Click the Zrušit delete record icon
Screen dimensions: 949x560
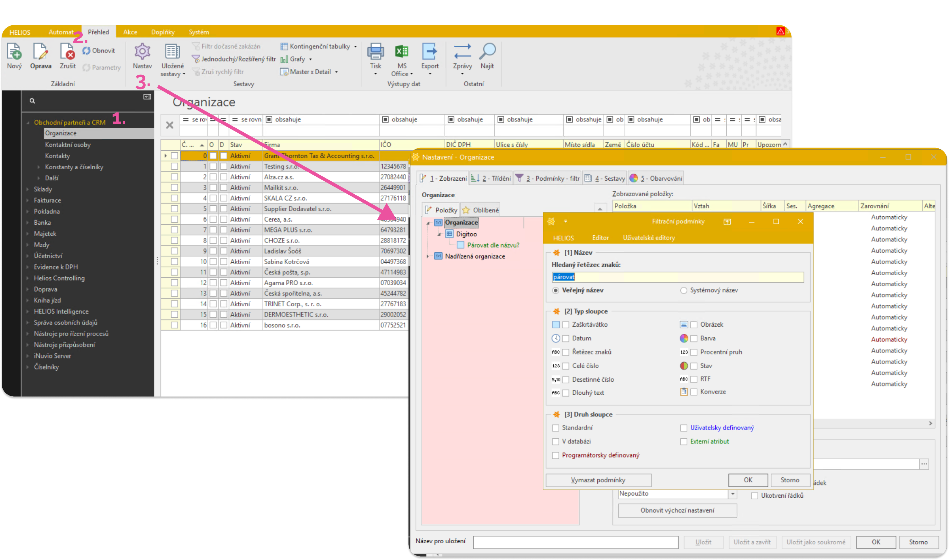coord(67,51)
